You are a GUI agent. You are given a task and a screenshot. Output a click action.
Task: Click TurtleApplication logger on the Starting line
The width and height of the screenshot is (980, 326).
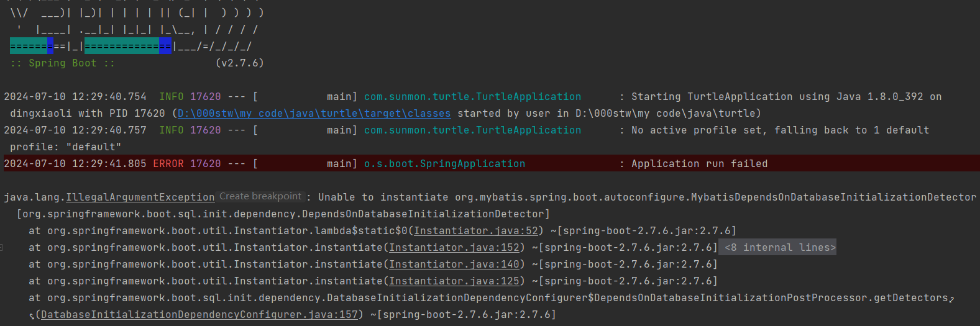pyautogui.click(x=472, y=97)
